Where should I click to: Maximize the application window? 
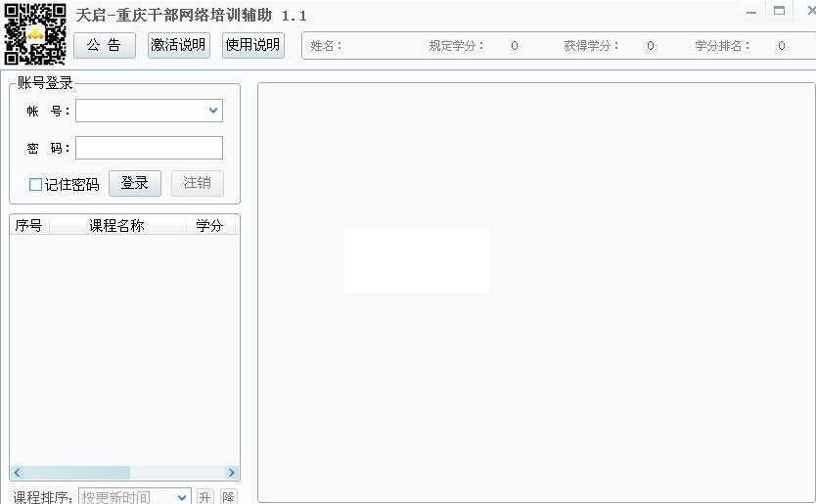click(779, 11)
